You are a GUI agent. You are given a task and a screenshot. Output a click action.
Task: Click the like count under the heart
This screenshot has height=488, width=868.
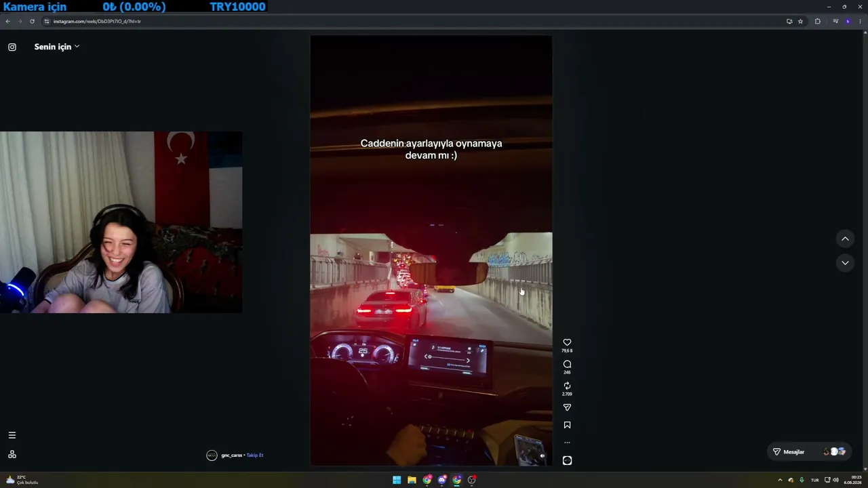pyautogui.click(x=567, y=351)
